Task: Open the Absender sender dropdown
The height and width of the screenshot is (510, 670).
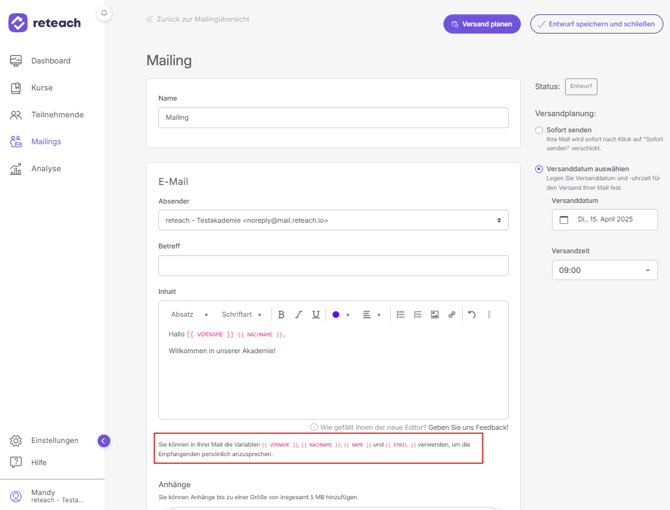Action: point(333,220)
